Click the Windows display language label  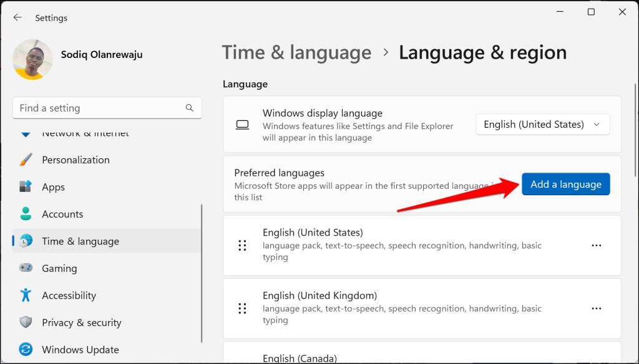[323, 113]
